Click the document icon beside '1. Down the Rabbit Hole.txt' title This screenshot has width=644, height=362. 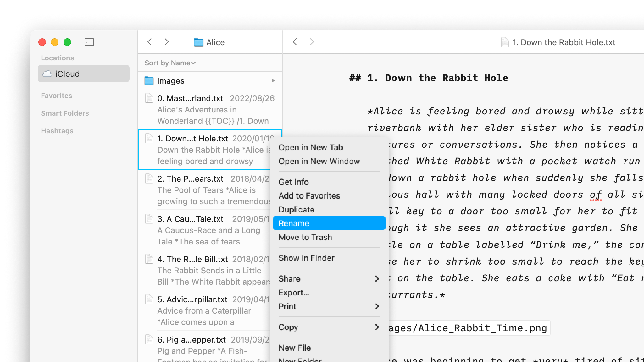505,42
